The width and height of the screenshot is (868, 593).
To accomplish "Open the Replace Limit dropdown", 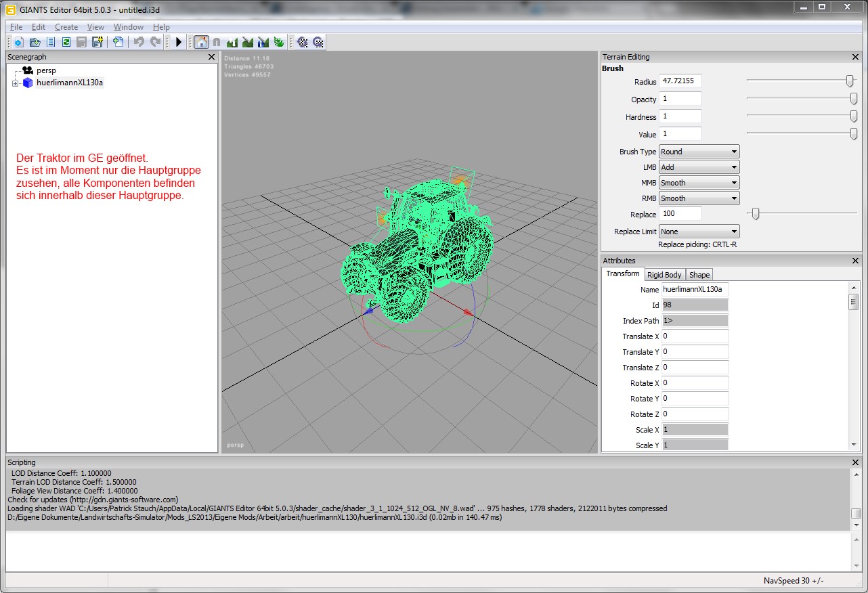I will (x=699, y=232).
